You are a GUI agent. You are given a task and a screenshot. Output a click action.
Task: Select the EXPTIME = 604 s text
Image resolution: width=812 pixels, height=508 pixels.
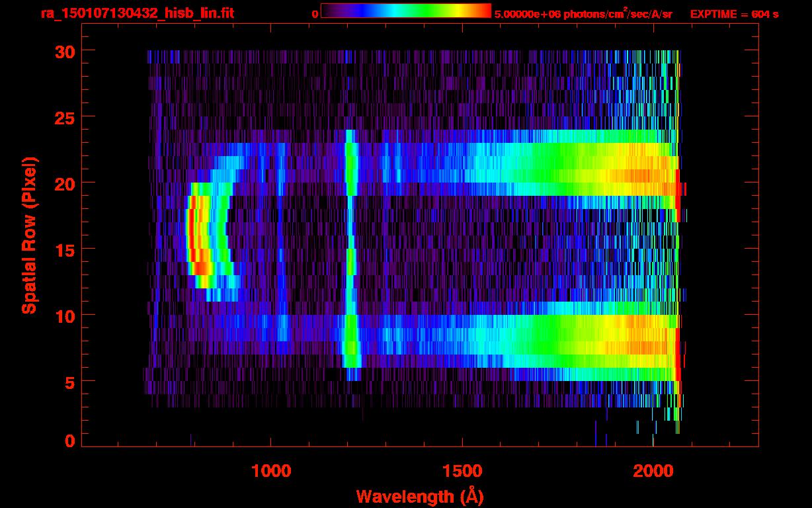(734, 14)
